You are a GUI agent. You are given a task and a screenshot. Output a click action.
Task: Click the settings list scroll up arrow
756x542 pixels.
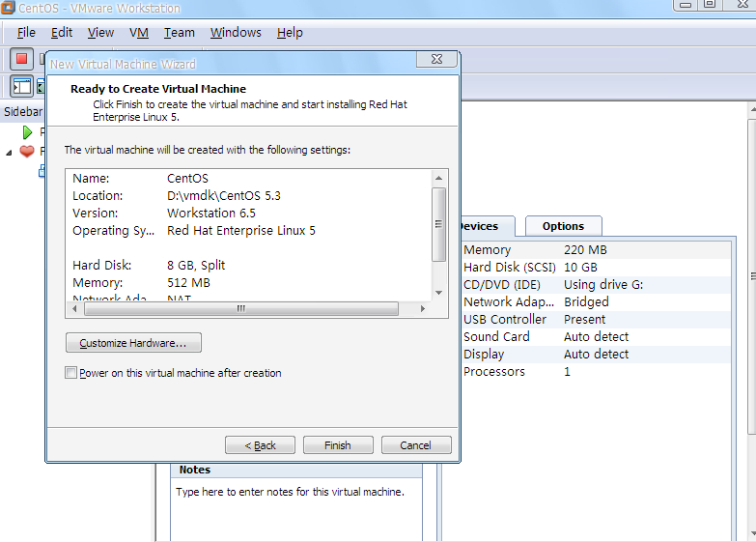(x=438, y=178)
